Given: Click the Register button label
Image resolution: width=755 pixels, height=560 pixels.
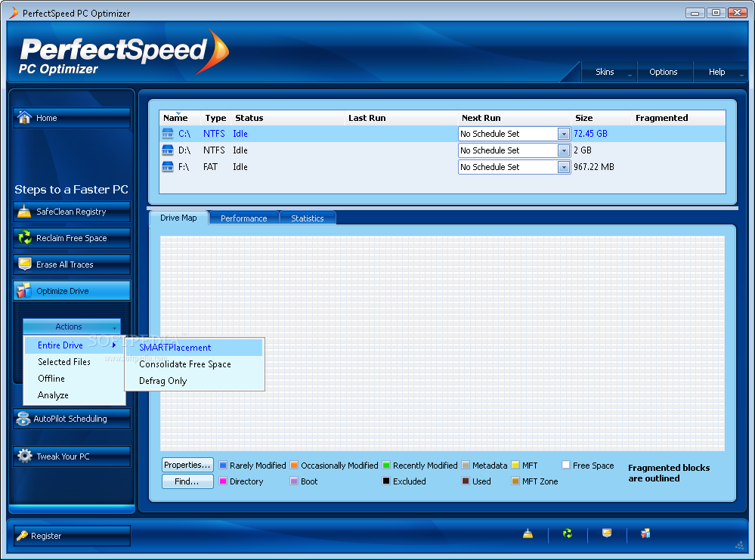Looking at the screenshot, I should pos(46,536).
